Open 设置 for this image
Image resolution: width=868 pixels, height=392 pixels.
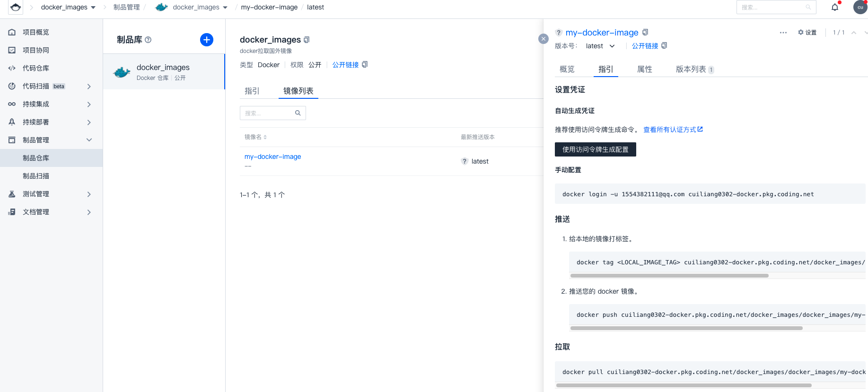pos(807,33)
